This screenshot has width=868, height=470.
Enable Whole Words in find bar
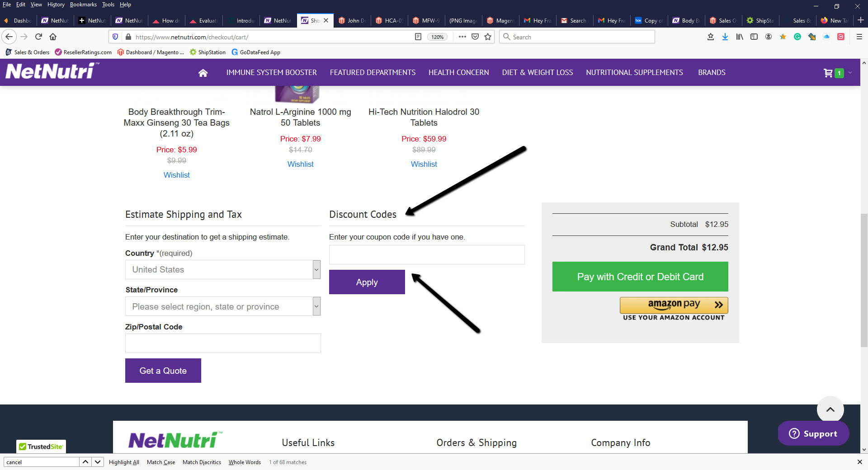[245, 462]
